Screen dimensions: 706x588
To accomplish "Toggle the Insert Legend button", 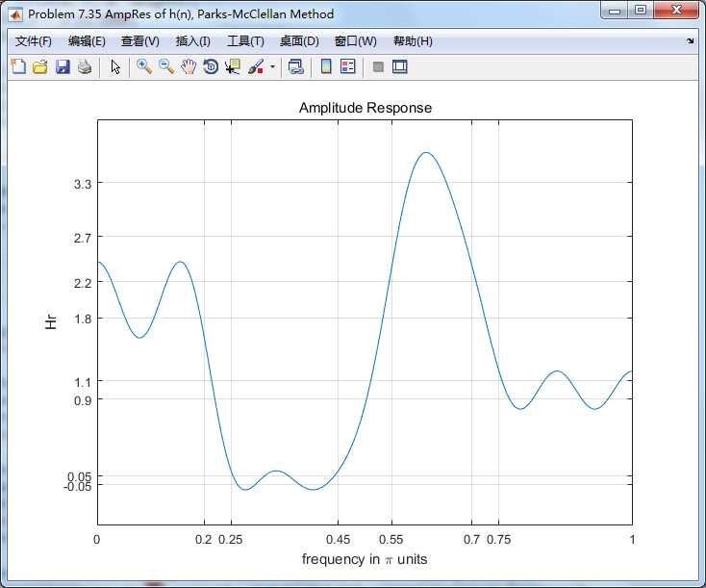I will (x=348, y=66).
